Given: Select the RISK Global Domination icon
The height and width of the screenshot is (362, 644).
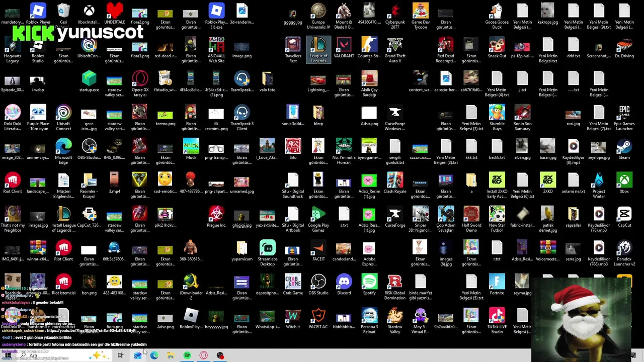Looking at the screenshot, I should point(395,288).
